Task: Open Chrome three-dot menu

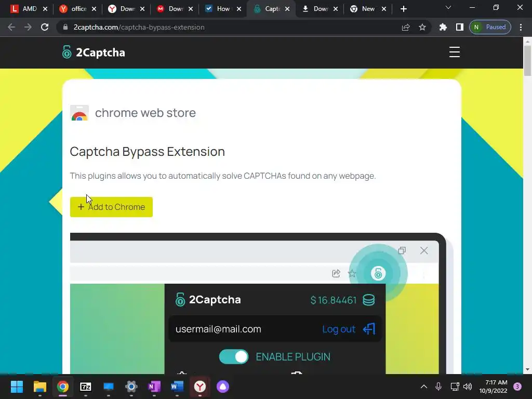Action: coord(521,27)
